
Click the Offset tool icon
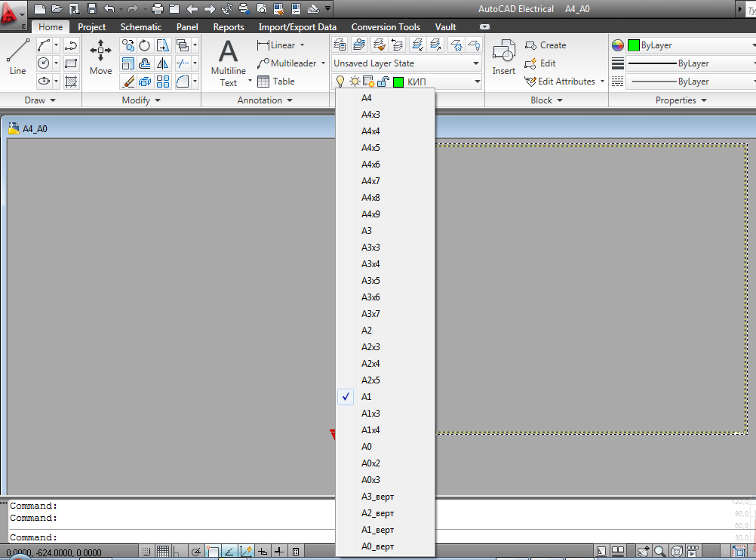pos(145,63)
